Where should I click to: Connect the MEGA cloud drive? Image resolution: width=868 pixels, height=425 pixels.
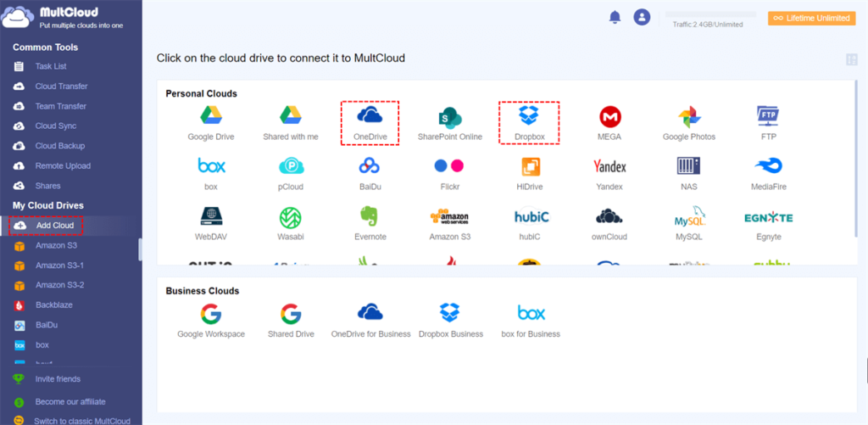(609, 124)
